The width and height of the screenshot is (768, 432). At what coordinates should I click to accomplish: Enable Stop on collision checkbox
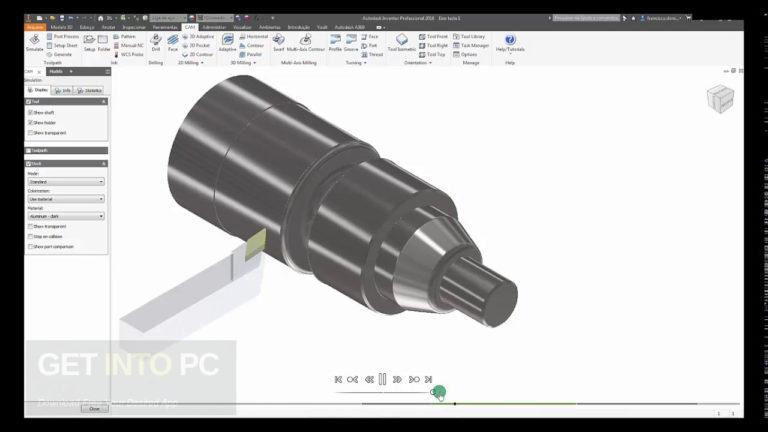[x=30, y=237]
